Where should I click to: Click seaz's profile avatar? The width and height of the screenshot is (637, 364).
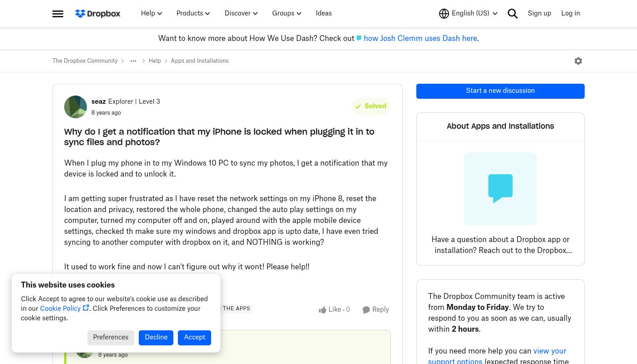(76, 107)
